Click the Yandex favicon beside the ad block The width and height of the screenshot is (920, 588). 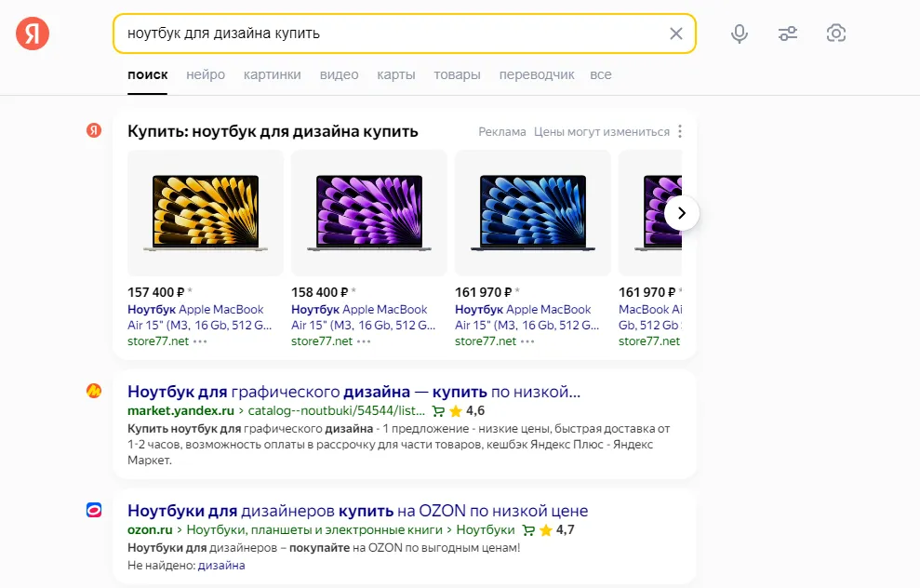tap(94, 130)
